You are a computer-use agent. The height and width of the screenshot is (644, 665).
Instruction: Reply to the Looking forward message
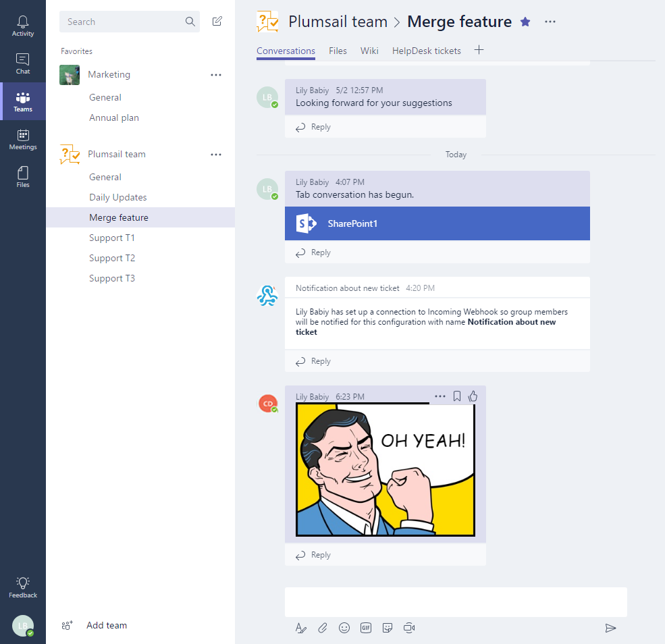(x=313, y=127)
